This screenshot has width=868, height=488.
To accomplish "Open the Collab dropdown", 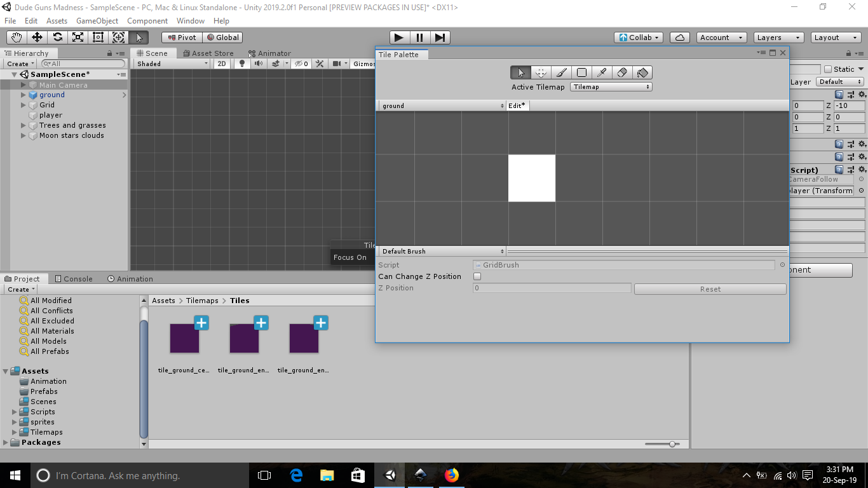I will pos(639,37).
